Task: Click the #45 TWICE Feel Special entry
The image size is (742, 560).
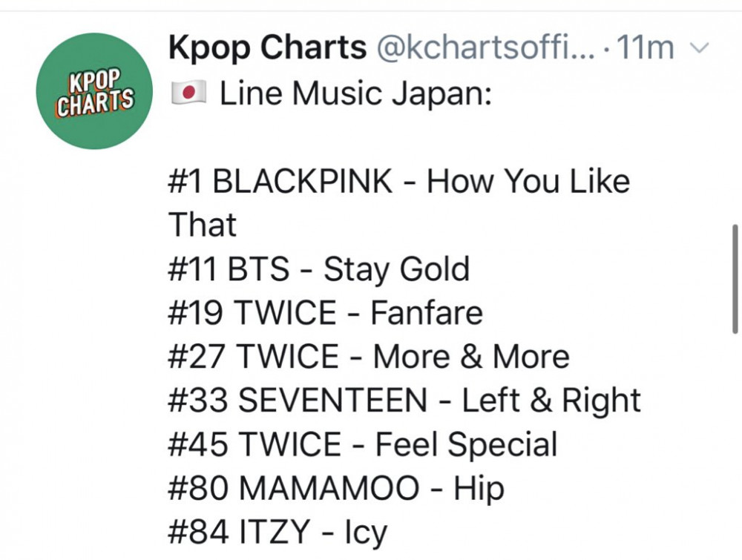Action: [363, 444]
